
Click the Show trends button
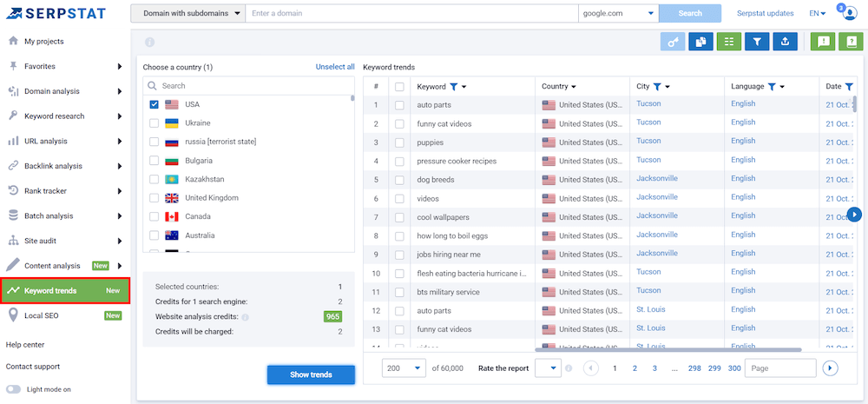coord(311,374)
